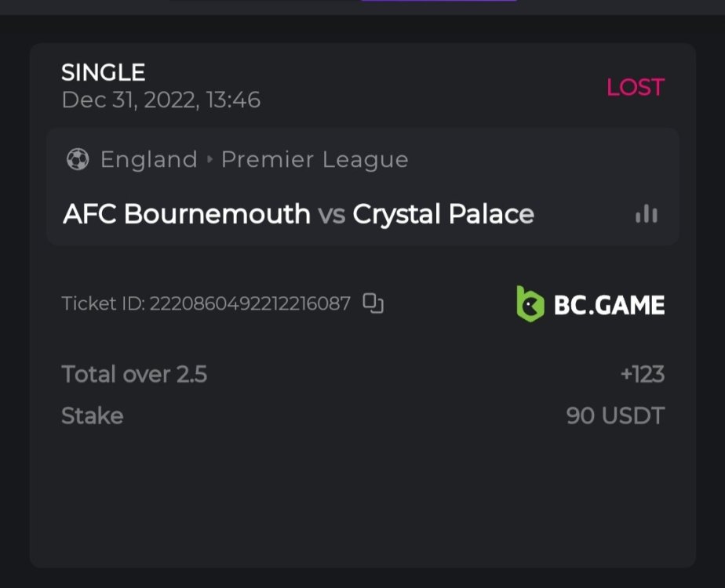Click the arrow between England and Premier League

[209, 160]
